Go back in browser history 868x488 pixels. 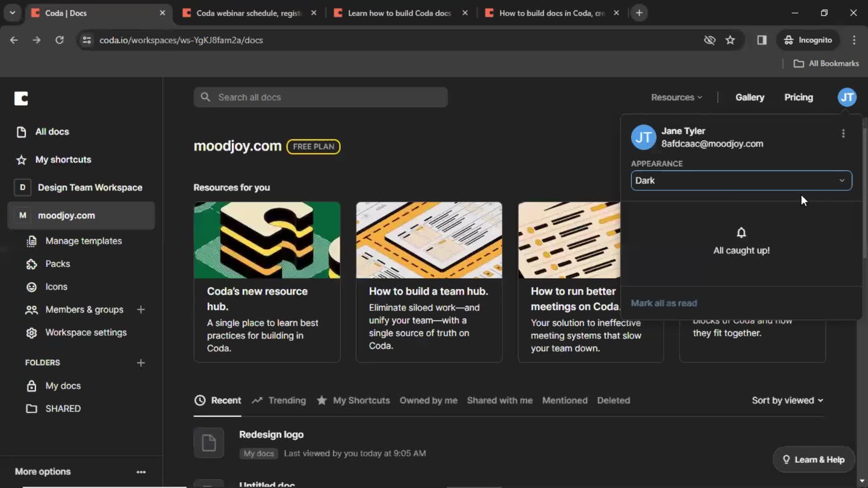coord(14,40)
